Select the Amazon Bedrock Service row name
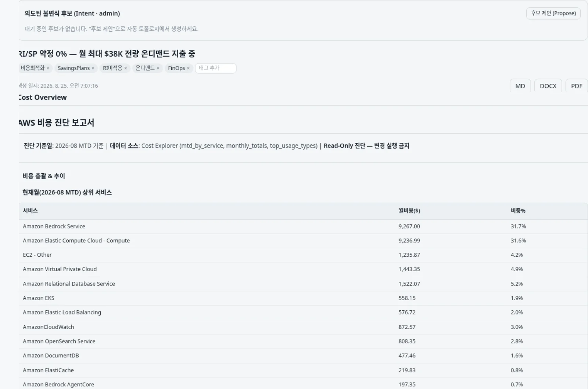This screenshot has height=389, width=588. pos(54,226)
